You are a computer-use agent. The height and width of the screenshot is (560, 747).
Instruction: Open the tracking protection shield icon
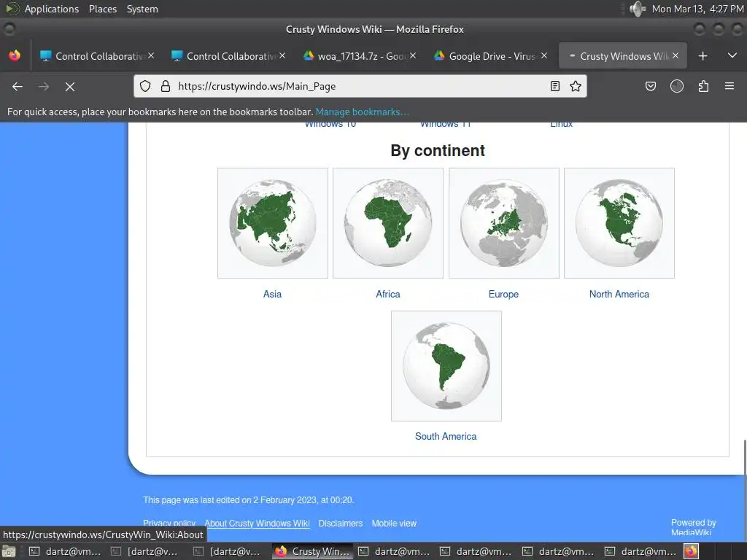pyautogui.click(x=145, y=86)
